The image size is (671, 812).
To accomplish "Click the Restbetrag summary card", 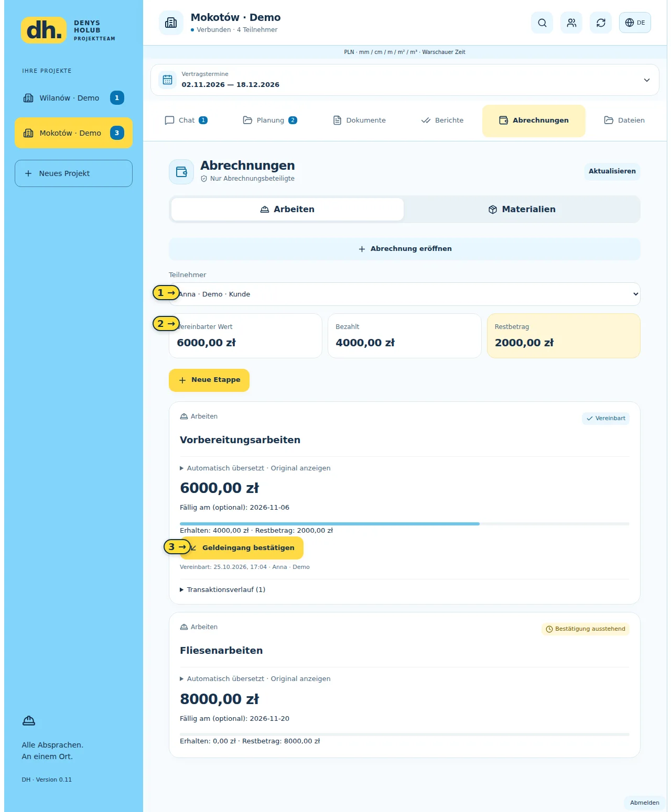I will point(564,336).
